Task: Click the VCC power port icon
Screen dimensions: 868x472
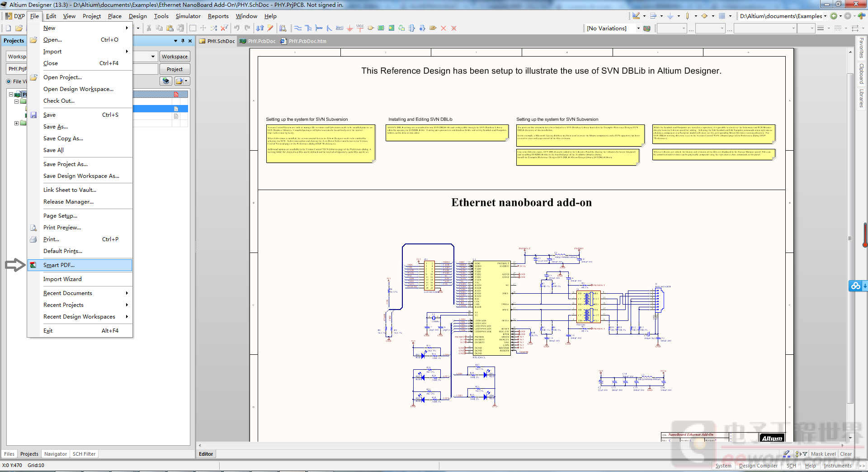Action: [x=360, y=28]
